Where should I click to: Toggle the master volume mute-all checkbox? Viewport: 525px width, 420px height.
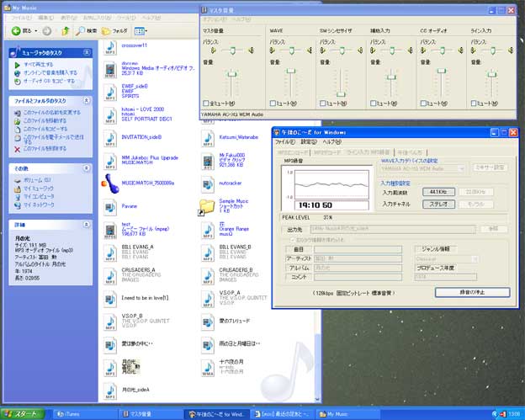tap(206, 104)
